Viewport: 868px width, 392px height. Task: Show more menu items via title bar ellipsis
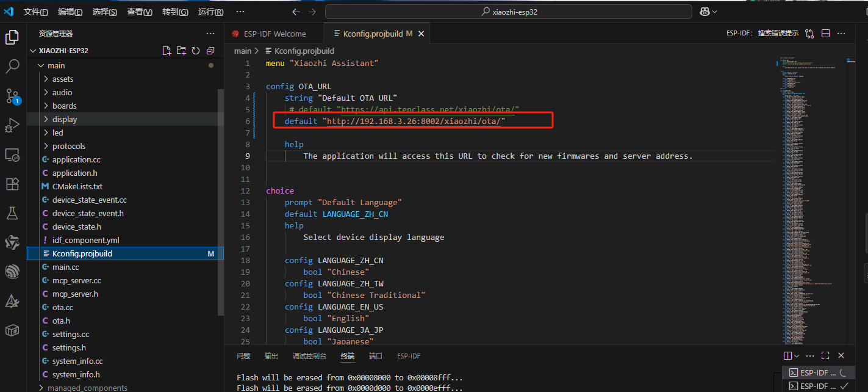coord(240,12)
